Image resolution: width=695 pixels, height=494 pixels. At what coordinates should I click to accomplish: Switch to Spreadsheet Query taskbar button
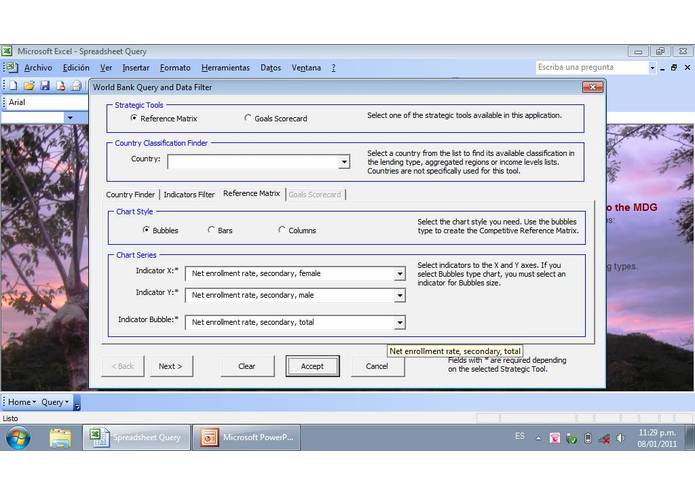tap(137, 438)
